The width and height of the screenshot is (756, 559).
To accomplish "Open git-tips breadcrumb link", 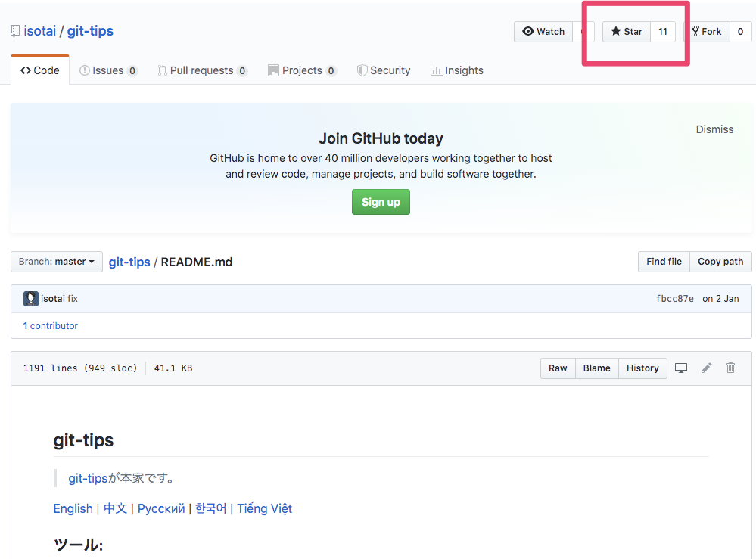I will (x=129, y=262).
